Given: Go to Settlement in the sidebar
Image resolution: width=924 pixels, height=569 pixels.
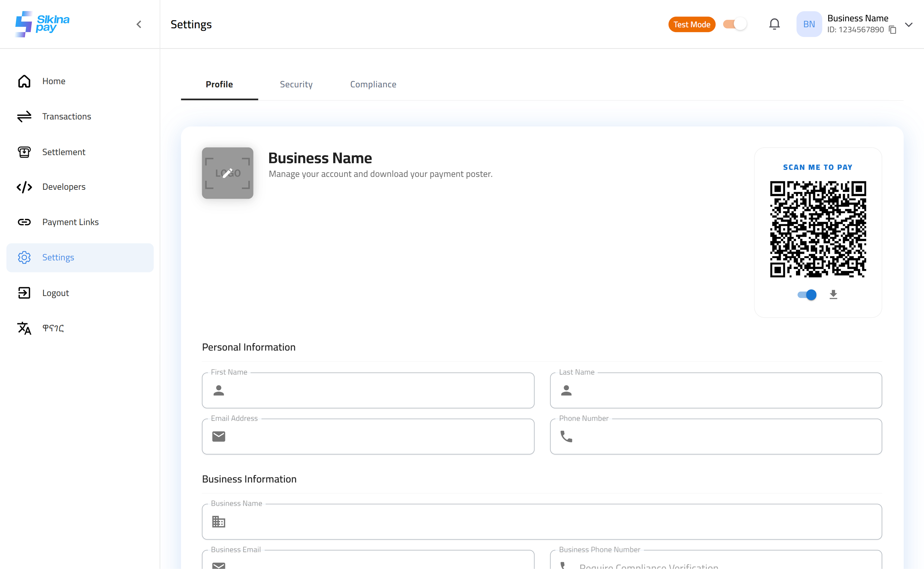Looking at the screenshot, I should 64,152.
